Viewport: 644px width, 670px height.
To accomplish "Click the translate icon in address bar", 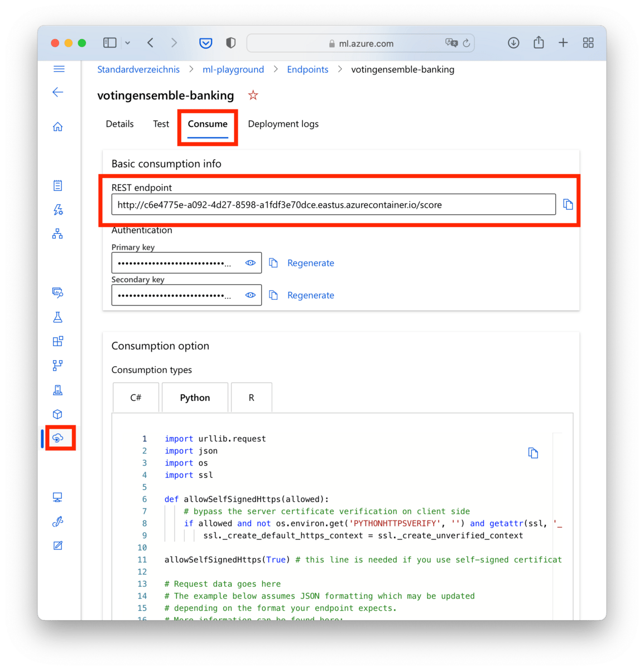I will point(451,43).
